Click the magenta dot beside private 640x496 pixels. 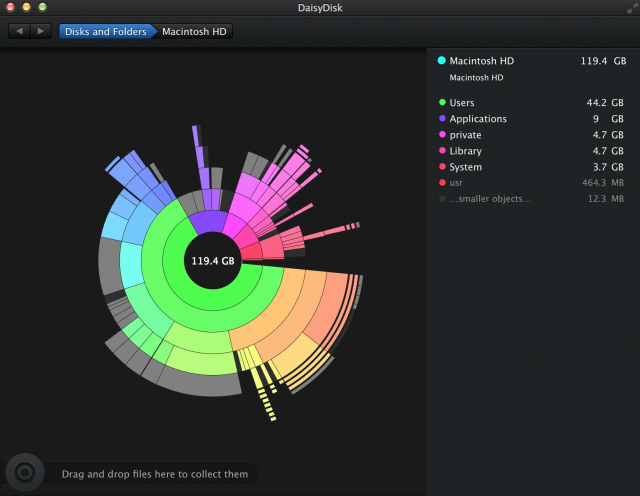pyautogui.click(x=442, y=134)
